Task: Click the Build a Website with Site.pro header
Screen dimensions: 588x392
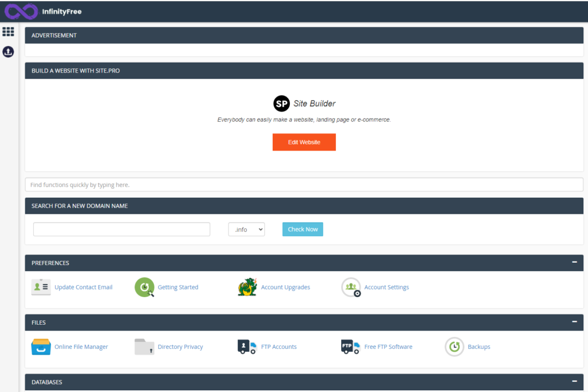Action: point(304,71)
